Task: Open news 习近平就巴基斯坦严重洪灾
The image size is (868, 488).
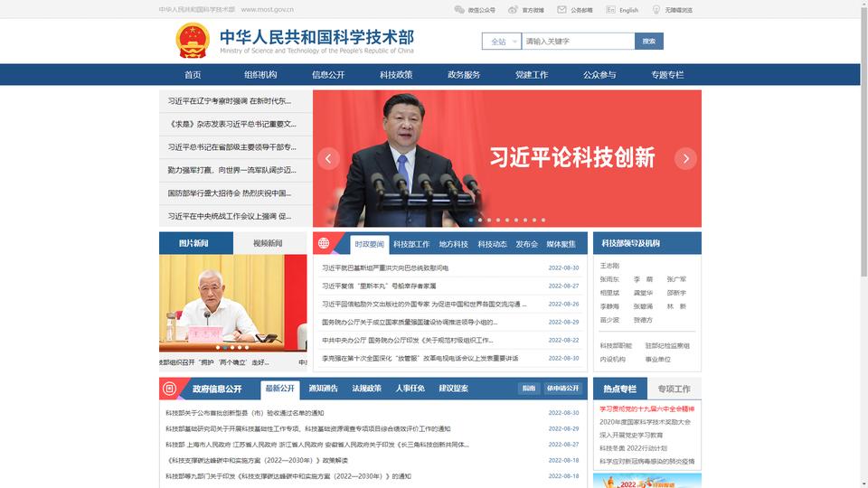Action: (385, 267)
